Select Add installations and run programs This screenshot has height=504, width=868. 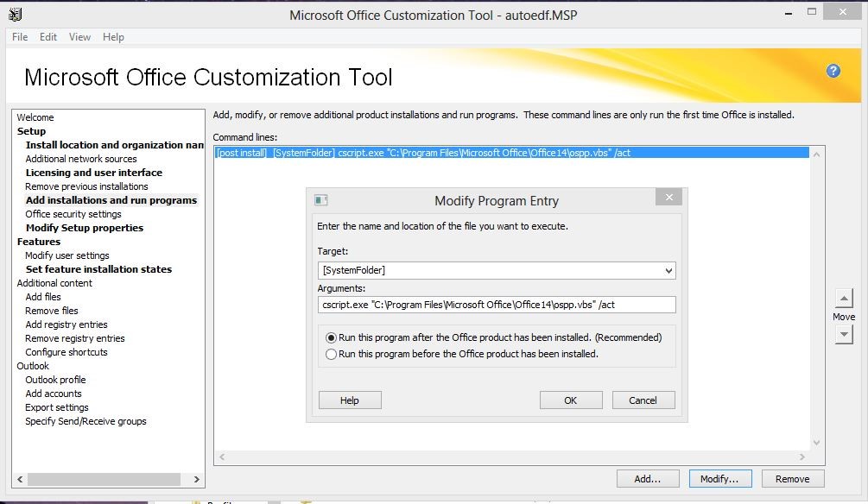click(111, 200)
